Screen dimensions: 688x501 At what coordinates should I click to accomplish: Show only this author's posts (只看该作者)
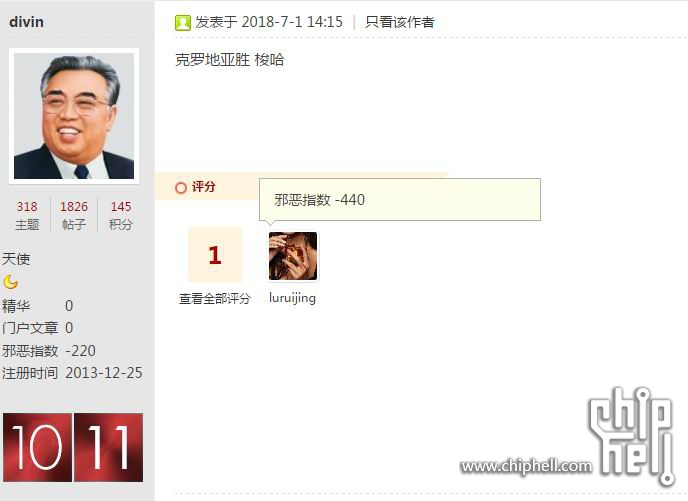click(x=400, y=22)
